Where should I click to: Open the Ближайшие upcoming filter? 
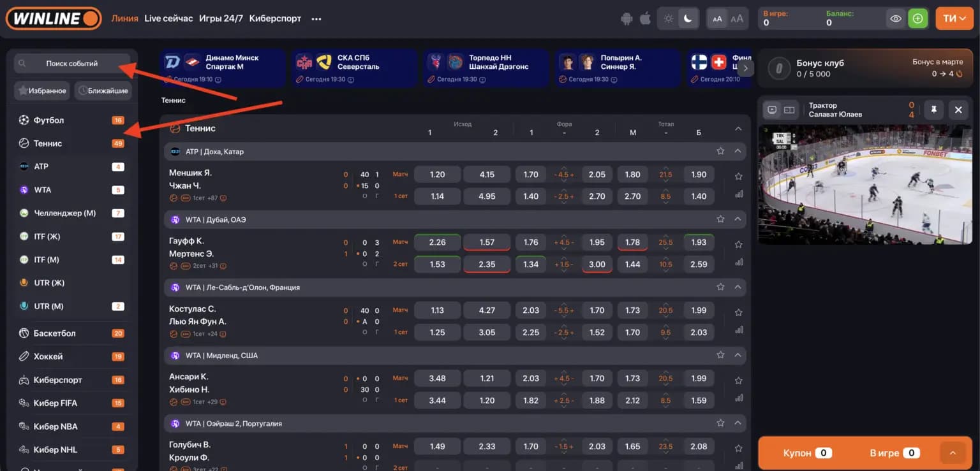point(103,91)
